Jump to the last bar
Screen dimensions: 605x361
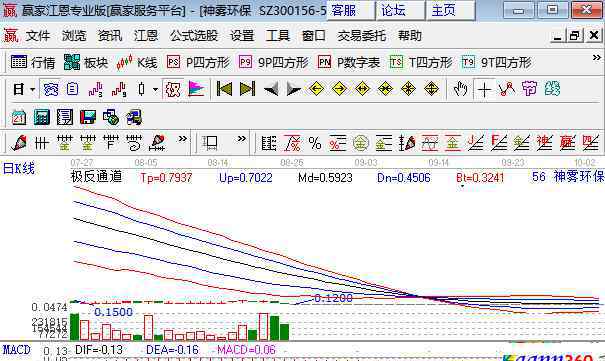247,89
